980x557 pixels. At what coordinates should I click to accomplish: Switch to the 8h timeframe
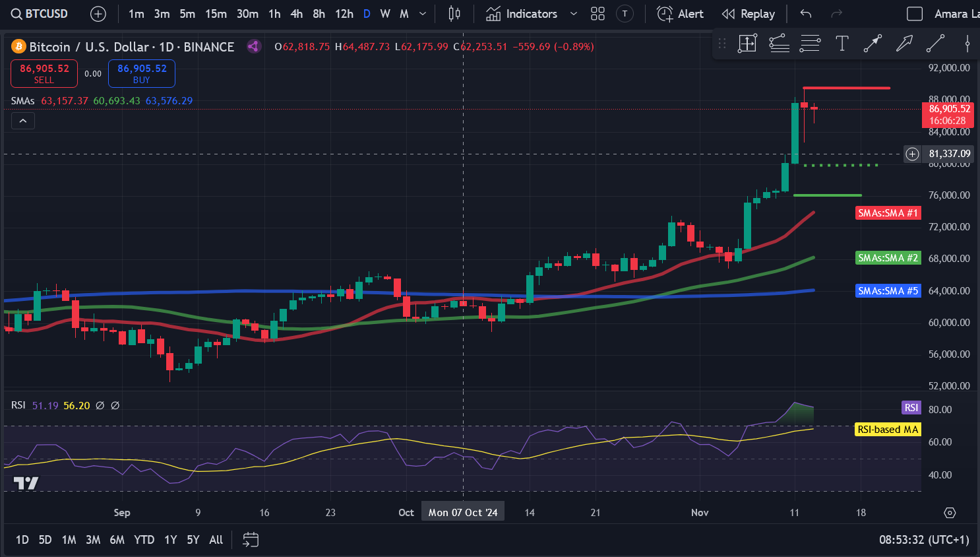[319, 14]
